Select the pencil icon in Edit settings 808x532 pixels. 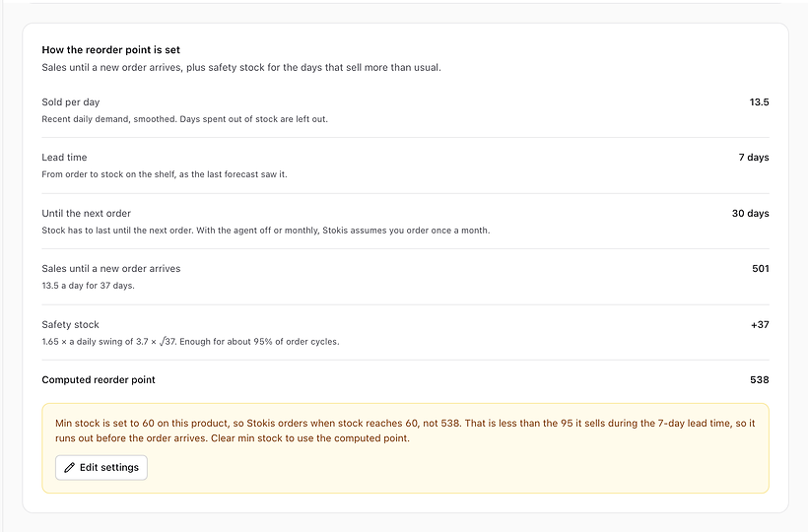coord(70,468)
